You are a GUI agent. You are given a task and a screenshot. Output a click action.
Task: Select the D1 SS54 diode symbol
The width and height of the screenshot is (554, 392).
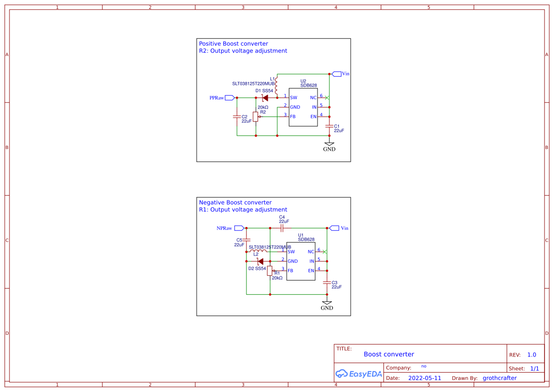pos(264,98)
